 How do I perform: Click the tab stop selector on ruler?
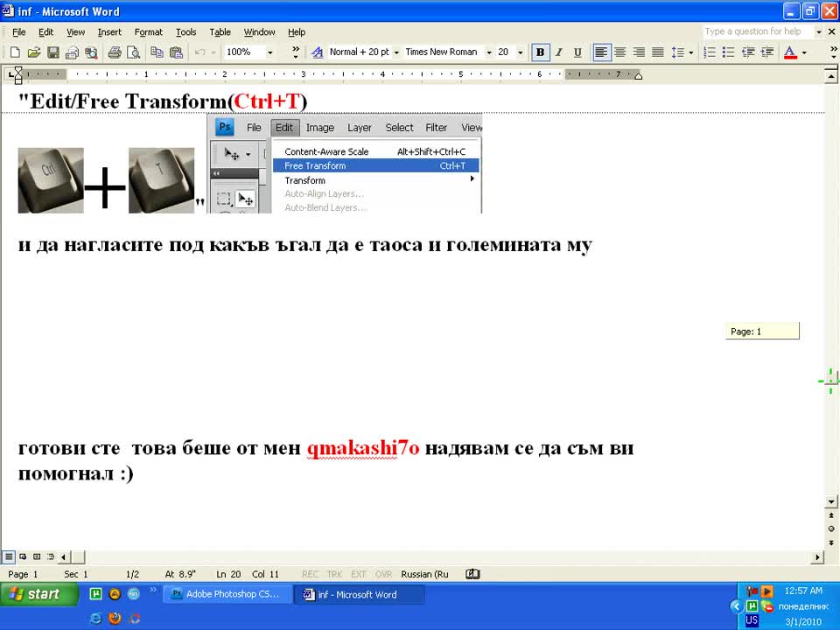click(11, 74)
